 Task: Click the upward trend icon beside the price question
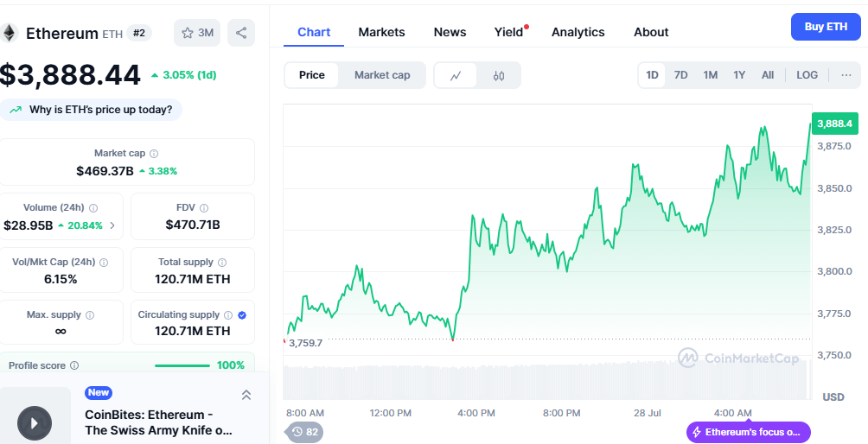16,110
